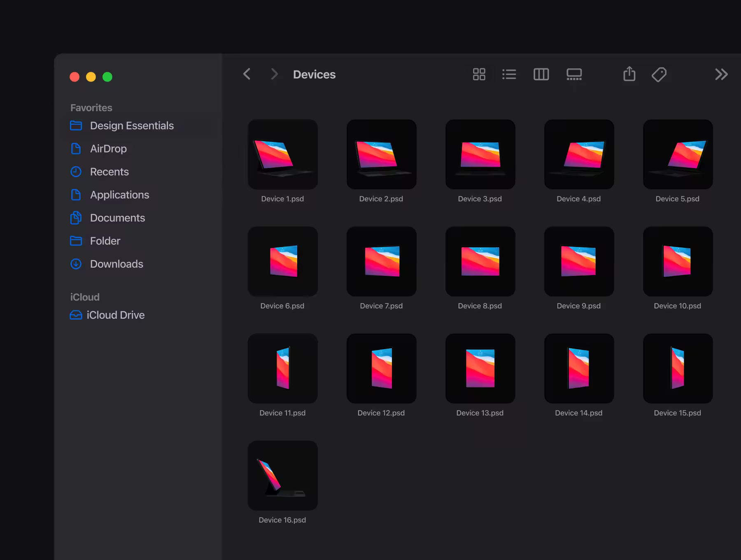Viewport: 741px width, 560px height.
Task: Click the file name Device 1.psd
Action: click(282, 199)
